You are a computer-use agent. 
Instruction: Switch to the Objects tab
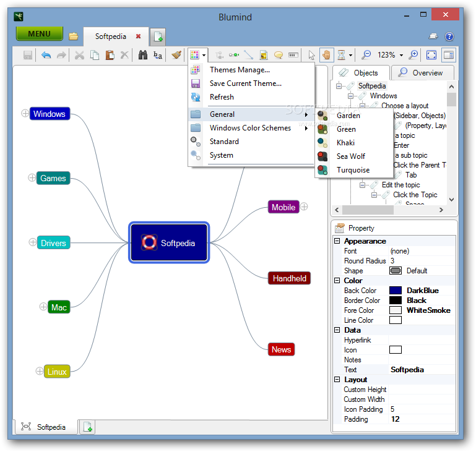(x=361, y=73)
